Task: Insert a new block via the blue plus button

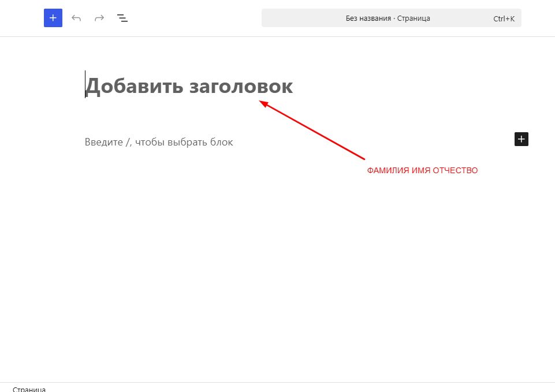Action: click(53, 18)
